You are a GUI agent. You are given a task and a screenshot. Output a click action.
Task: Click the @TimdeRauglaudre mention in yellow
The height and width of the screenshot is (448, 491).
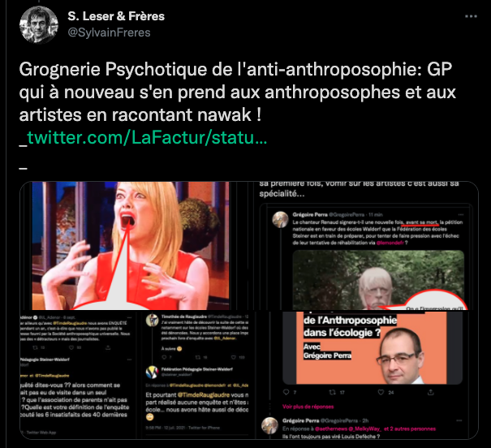(x=204, y=395)
